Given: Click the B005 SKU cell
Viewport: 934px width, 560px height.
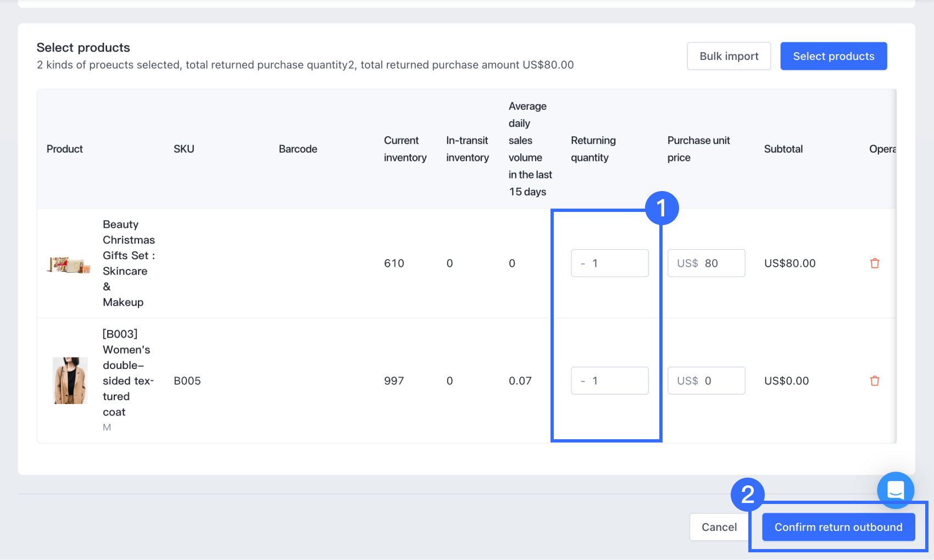Looking at the screenshot, I should [x=187, y=381].
